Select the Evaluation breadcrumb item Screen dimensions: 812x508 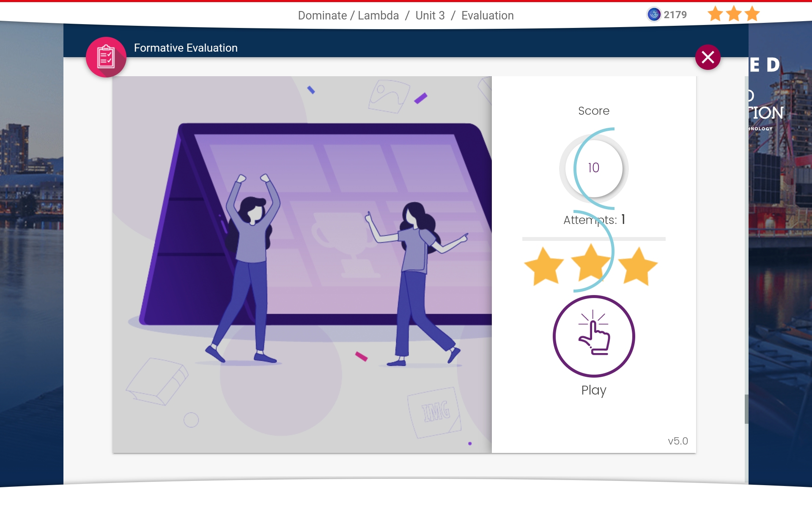487,16
